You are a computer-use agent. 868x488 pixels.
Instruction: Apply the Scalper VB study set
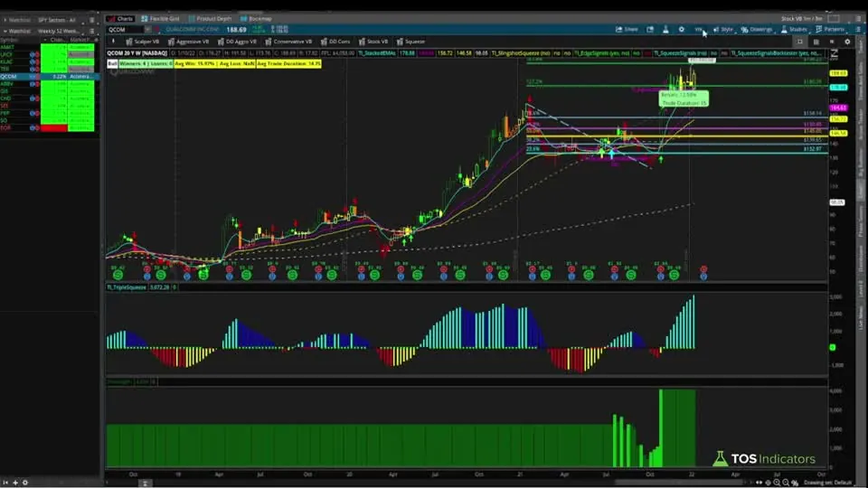142,42
